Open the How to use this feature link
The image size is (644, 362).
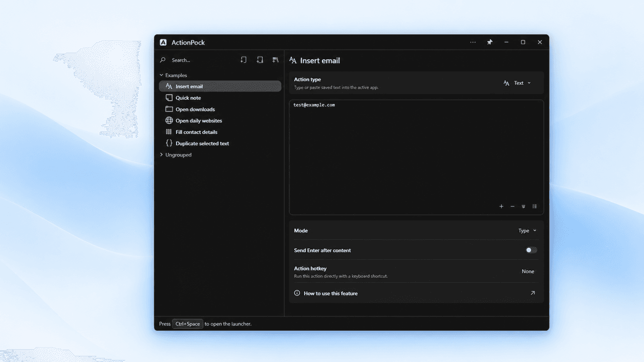pos(416,293)
